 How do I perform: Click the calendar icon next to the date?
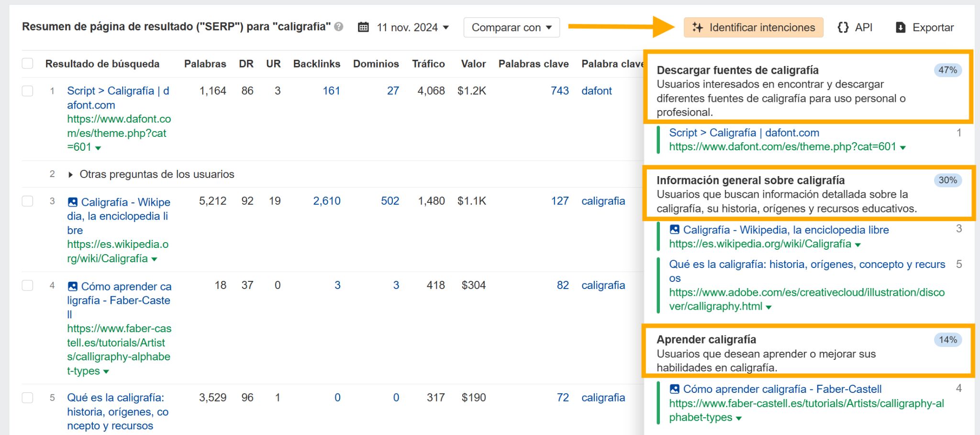pyautogui.click(x=364, y=27)
